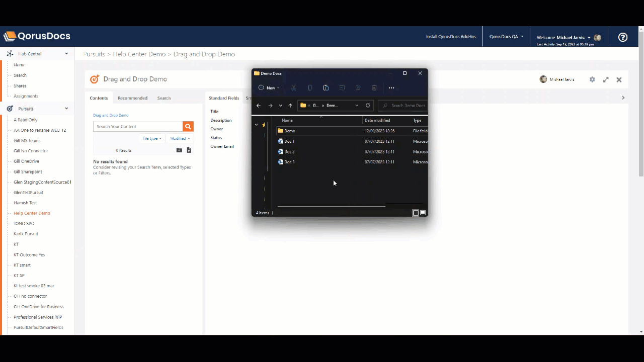Open the New dropdown in Demo Docs window
Screen dimensions: 644x362
point(269,87)
